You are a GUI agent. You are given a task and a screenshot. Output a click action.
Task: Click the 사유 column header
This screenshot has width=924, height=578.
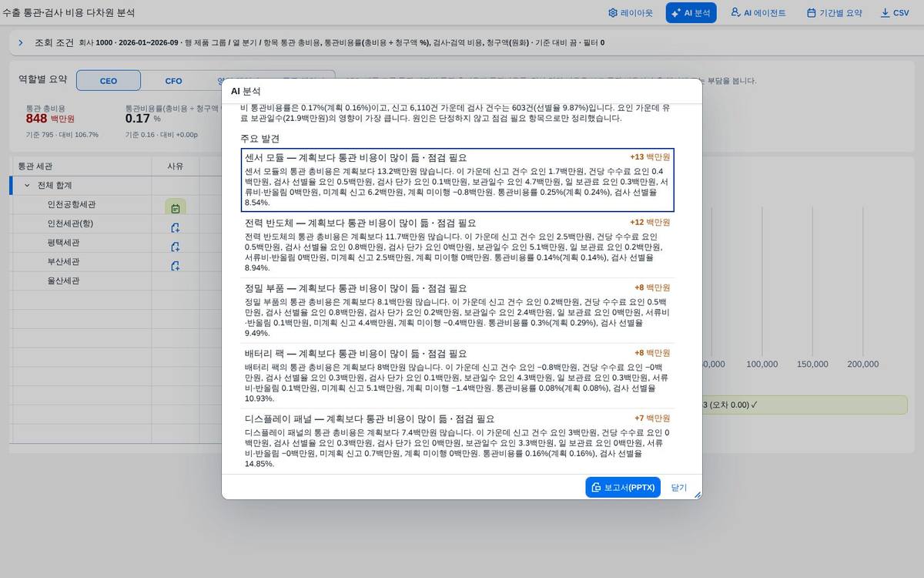tap(176, 166)
